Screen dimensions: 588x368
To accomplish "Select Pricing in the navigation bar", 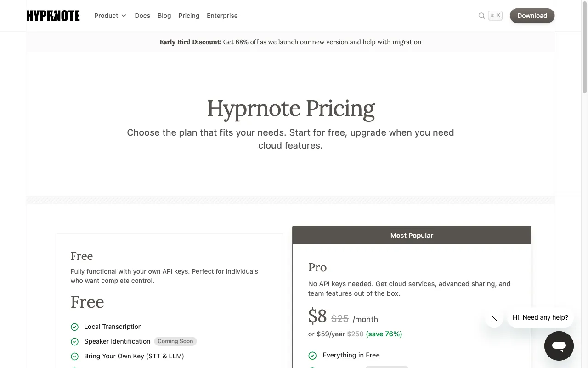I will [x=189, y=16].
